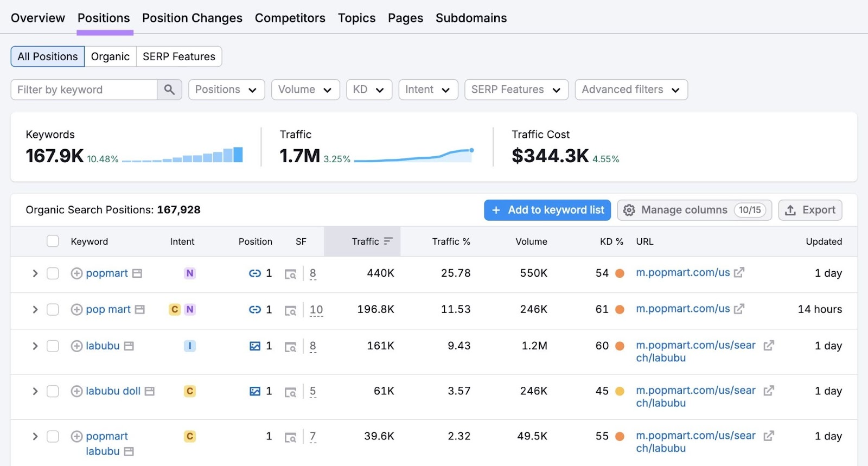The width and height of the screenshot is (868, 466).
Task: Click the gear icon on Manage columns
Action: point(629,210)
